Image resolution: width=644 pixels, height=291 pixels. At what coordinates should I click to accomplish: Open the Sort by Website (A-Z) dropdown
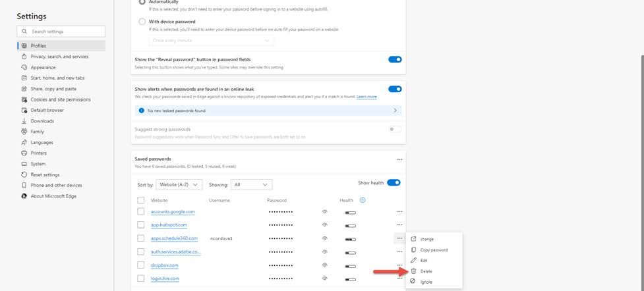pos(179,185)
